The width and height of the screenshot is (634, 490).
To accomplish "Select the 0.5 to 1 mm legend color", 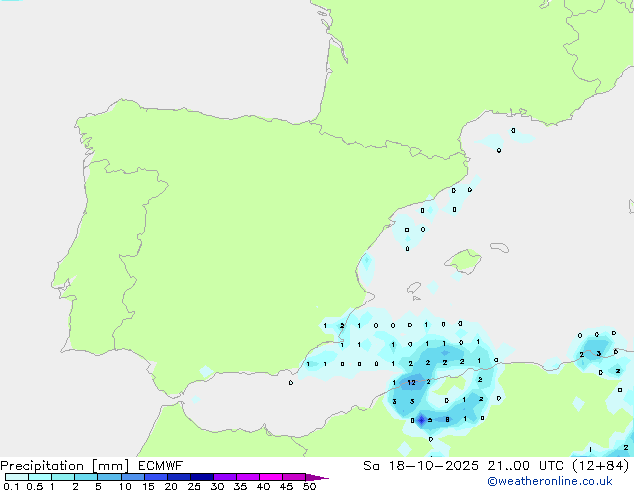I will 40,477.
